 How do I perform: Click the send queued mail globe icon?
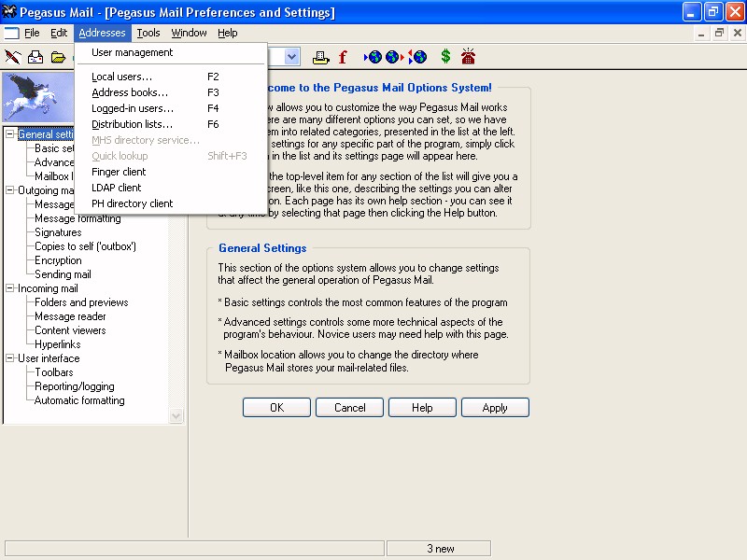[394, 57]
